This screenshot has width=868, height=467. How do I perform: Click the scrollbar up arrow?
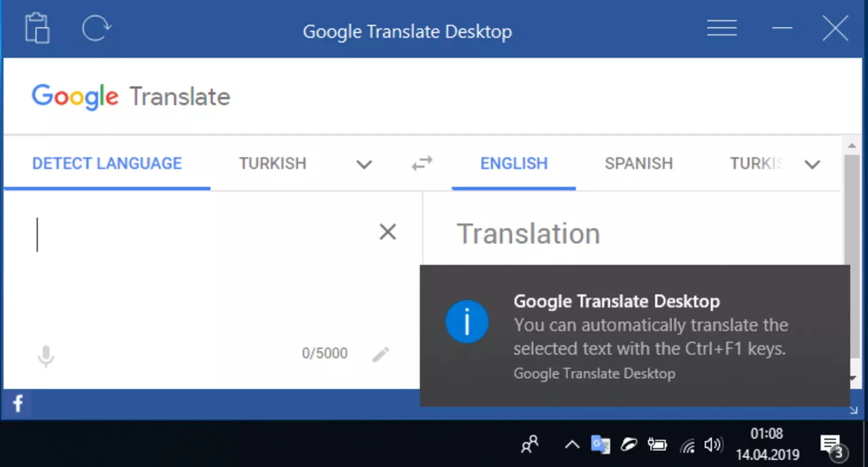852,145
